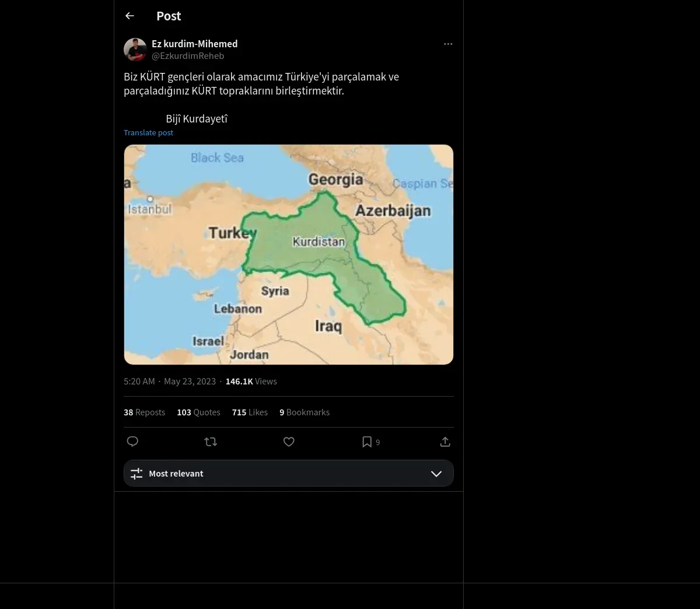Like the post with heart icon
The width and height of the screenshot is (700, 609).
(x=289, y=442)
